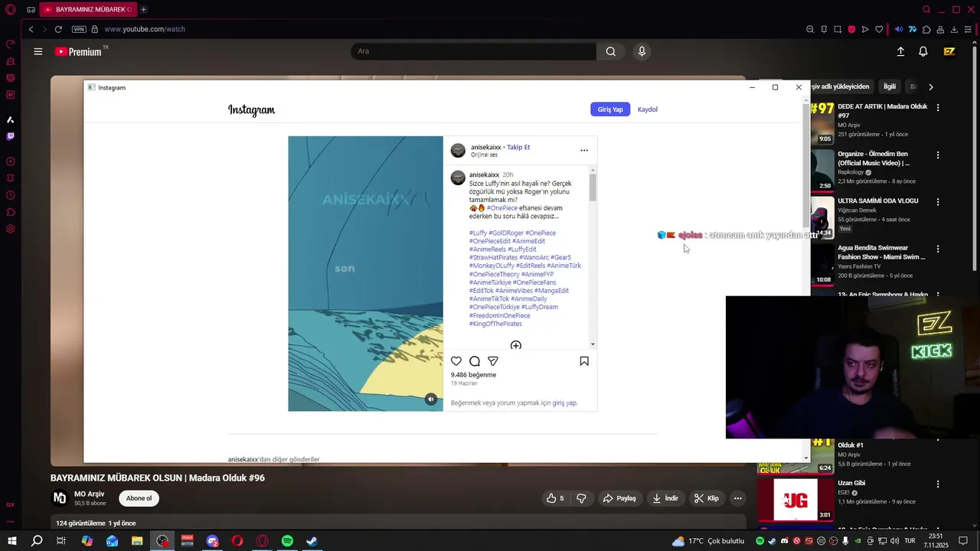
Task: Open options for Organize Ölmedim Ben video
Action: coord(938,155)
